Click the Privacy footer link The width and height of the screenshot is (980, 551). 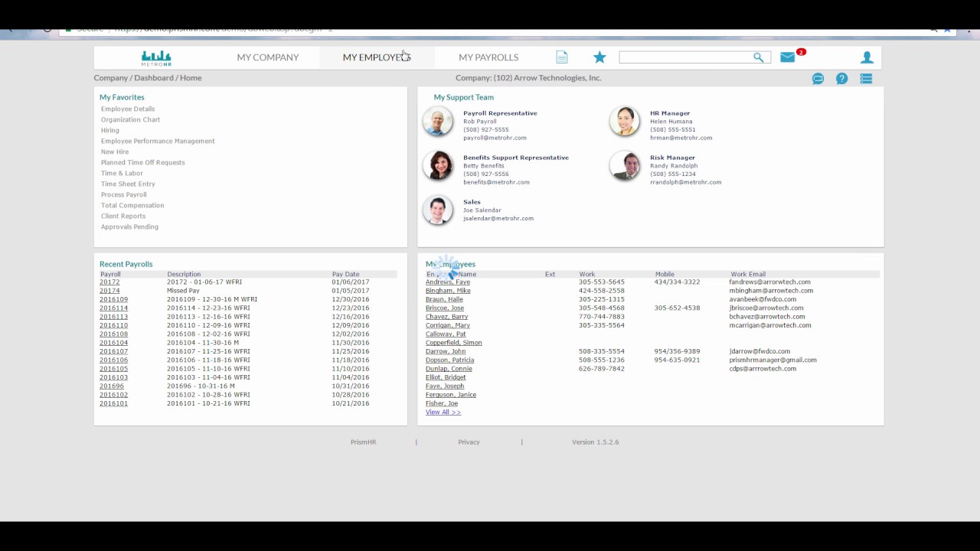(x=469, y=442)
